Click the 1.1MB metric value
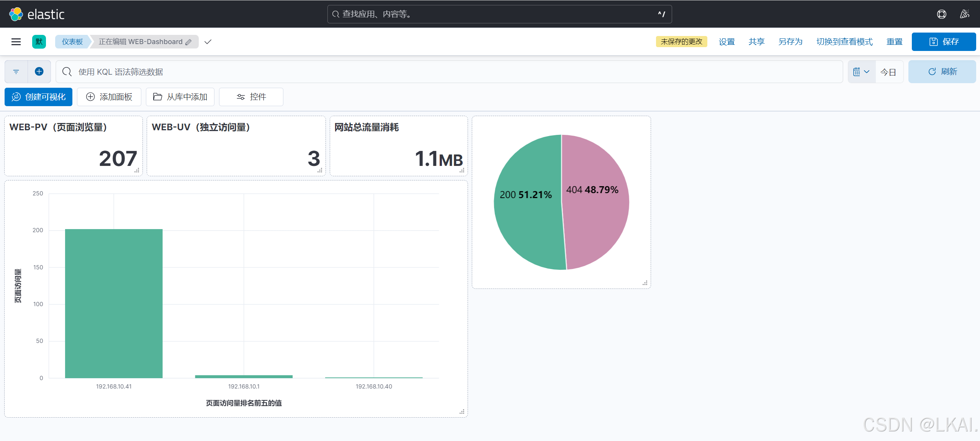 coord(439,159)
